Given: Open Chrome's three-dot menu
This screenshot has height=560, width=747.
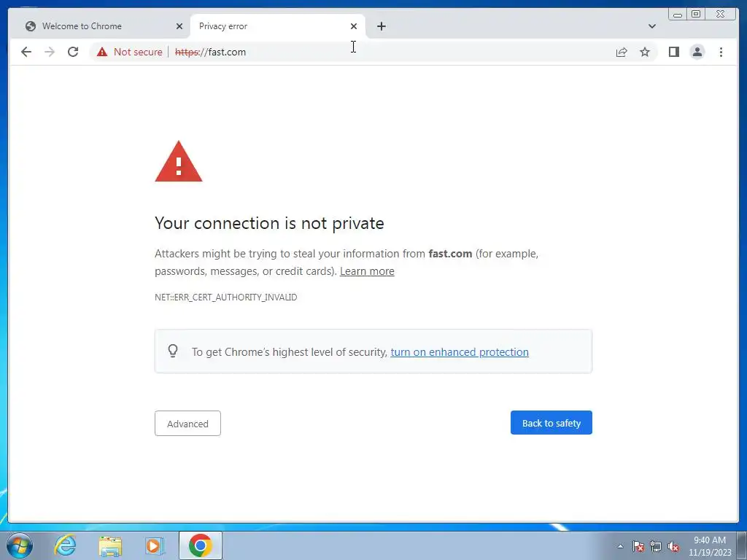Looking at the screenshot, I should (721, 52).
